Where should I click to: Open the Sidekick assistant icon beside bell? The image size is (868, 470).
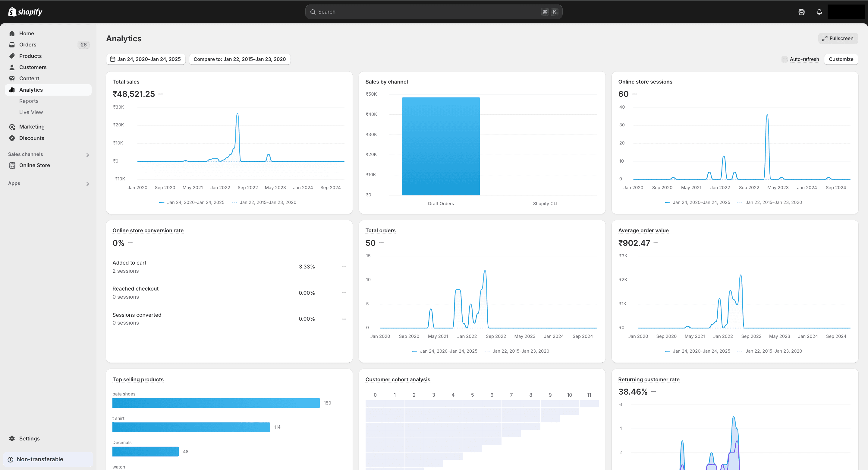tap(801, 12)
